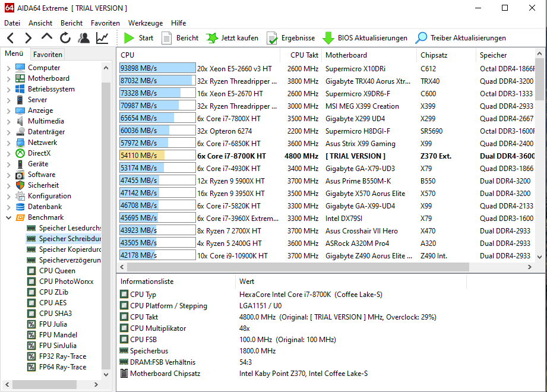
Task: Open the Hilfe menu
Action: coord(179,23)
